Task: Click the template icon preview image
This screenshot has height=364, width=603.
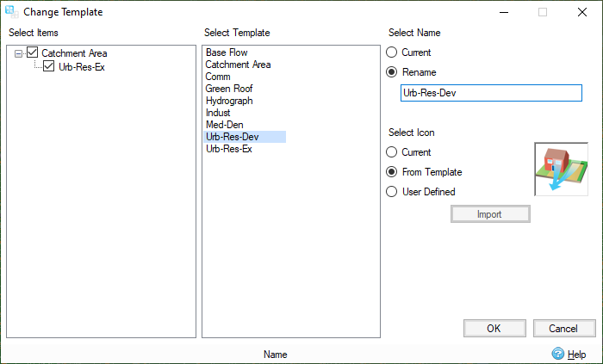Action: click(561, 170)
